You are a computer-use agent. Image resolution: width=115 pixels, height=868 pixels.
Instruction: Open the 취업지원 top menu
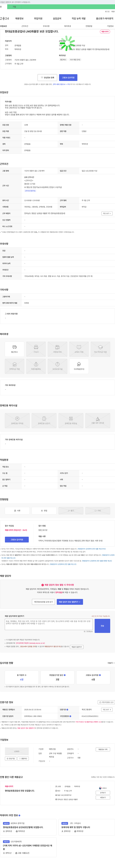pos(38,19)
